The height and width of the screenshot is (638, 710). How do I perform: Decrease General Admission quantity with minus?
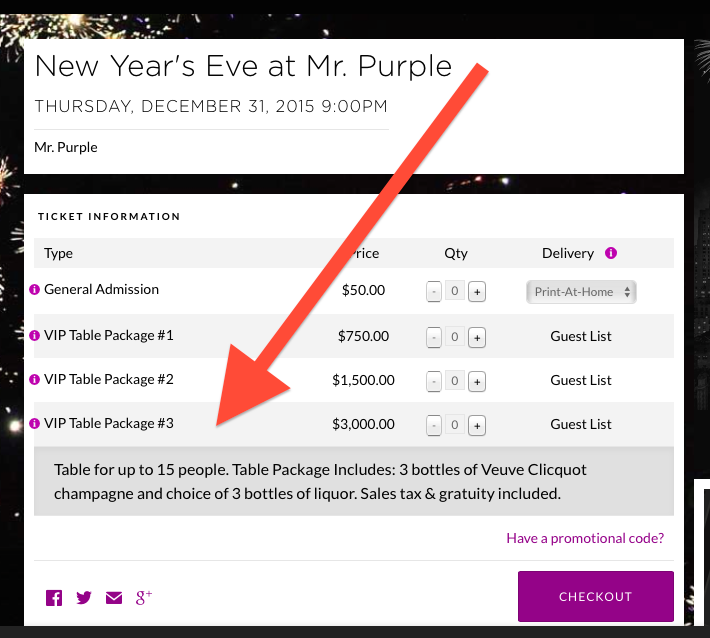coord(434,292)
